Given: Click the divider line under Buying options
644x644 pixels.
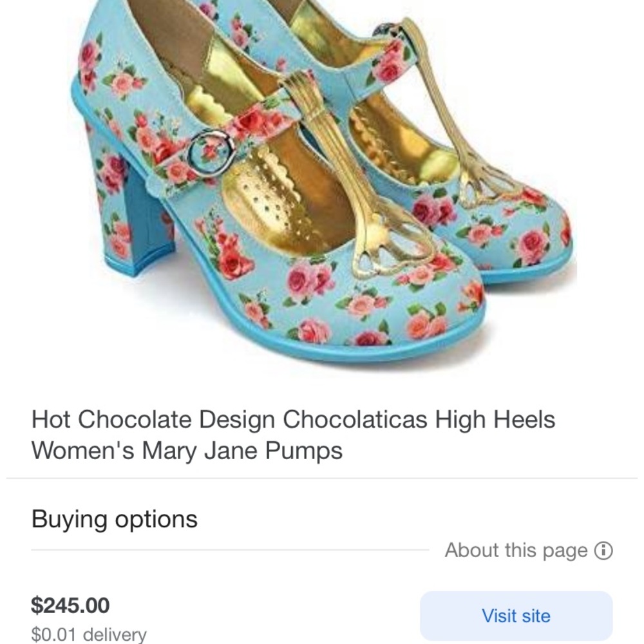Looking at the screenshot, I should tap(225, 549).
